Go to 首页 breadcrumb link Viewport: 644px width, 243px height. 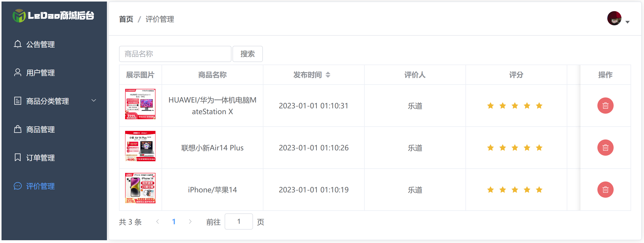coord(126,19)
